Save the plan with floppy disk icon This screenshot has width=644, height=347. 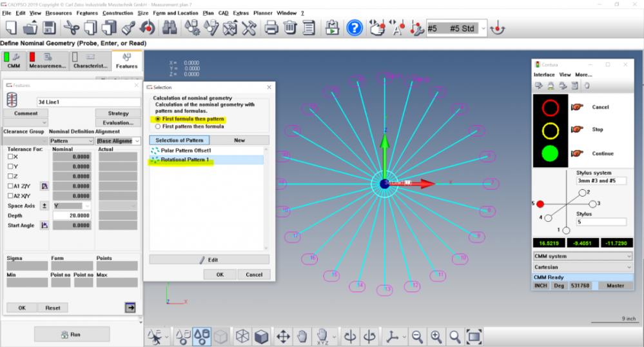(x=49, y=28)
